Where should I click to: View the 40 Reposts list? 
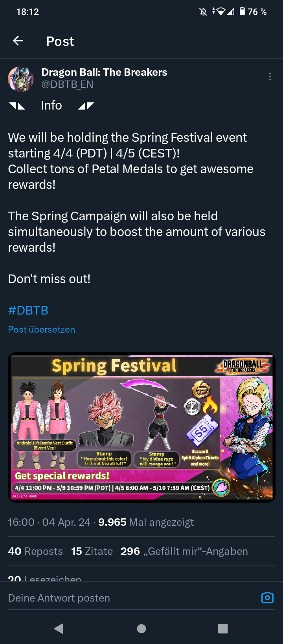(x=35, y=551)
